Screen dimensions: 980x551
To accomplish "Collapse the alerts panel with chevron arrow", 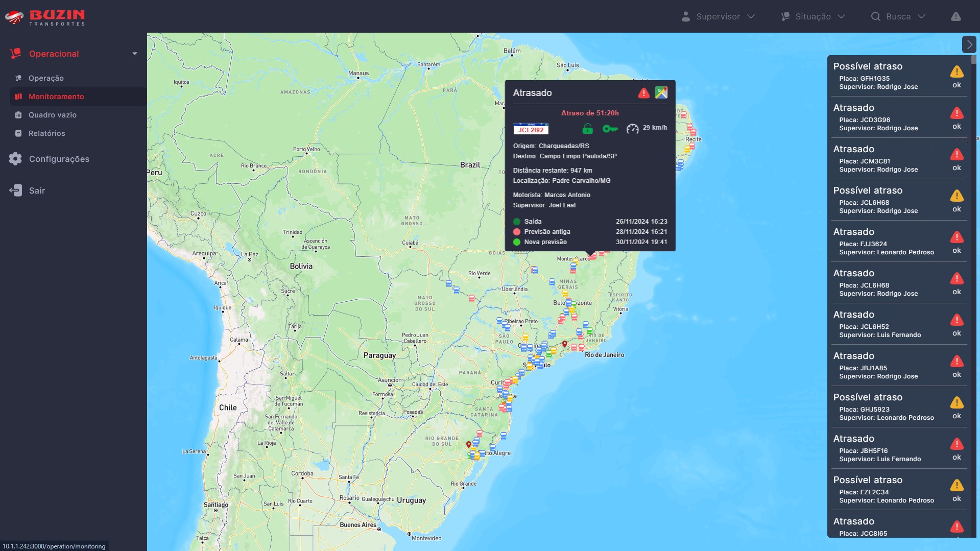I will point(969,44).
